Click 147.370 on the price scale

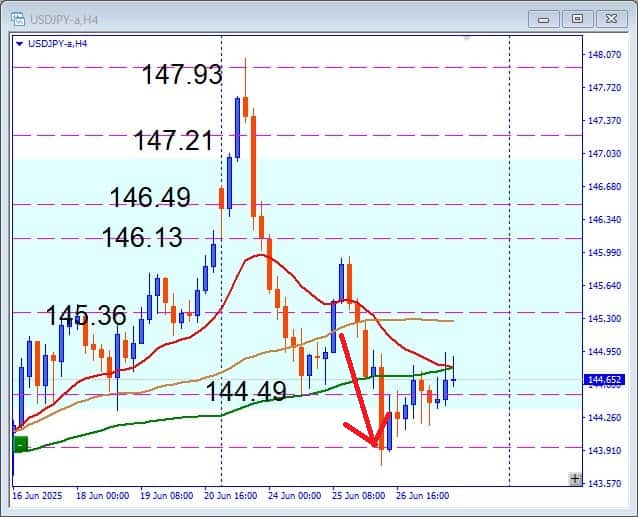605,120
